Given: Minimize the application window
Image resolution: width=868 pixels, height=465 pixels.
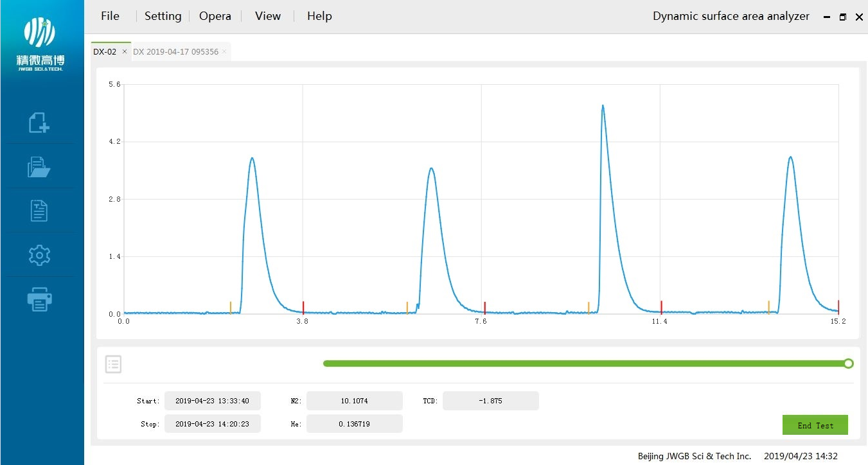Looking at the screenshot, I should pos(827,17).
